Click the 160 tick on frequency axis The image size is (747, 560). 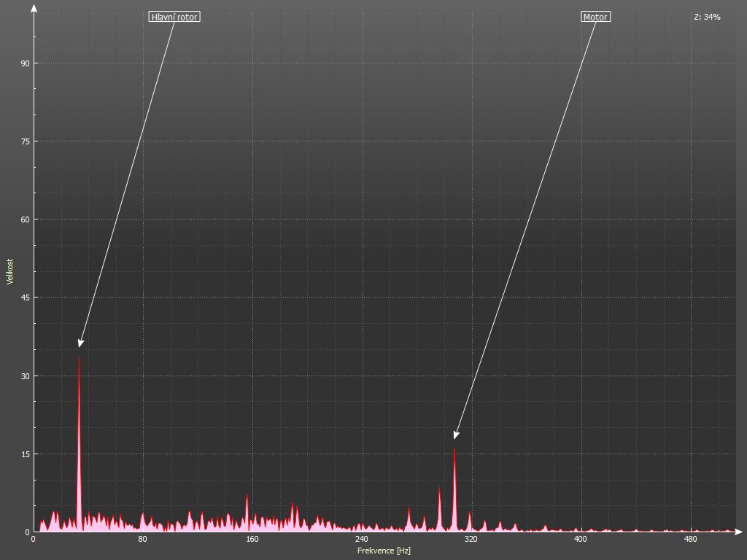point(252,540)
